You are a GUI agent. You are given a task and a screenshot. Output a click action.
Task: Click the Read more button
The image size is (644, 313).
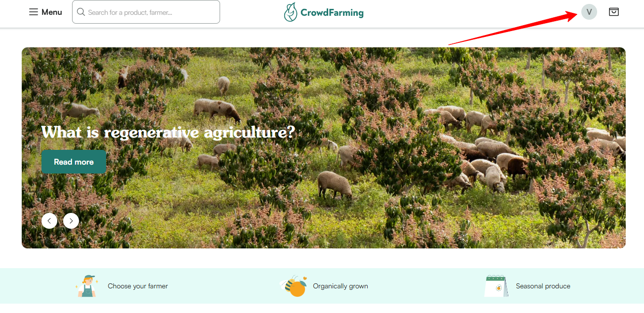click(74, 162)
